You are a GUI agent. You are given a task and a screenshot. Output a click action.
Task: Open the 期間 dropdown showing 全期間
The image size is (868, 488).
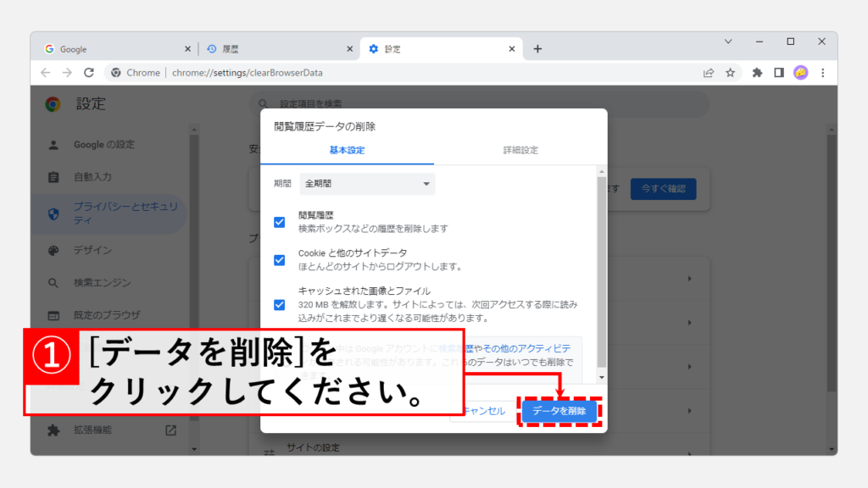(366, 184)
